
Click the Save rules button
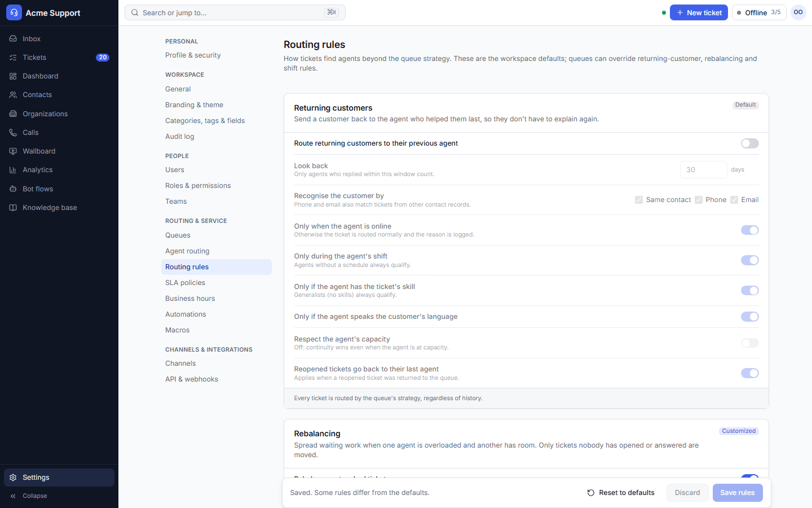click(738, 493)
